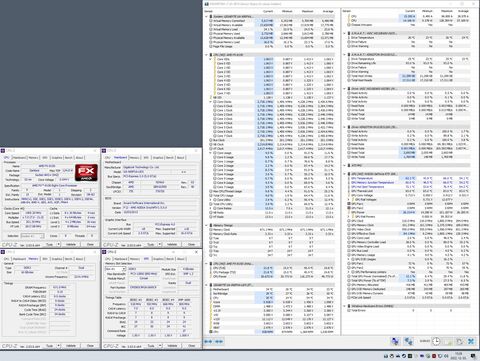The width and height of the screenshot is (480, 361).
Task: Click the first network computers icon in HWiNFO footer
Action: pyautogui.click(x=395, y=341)
